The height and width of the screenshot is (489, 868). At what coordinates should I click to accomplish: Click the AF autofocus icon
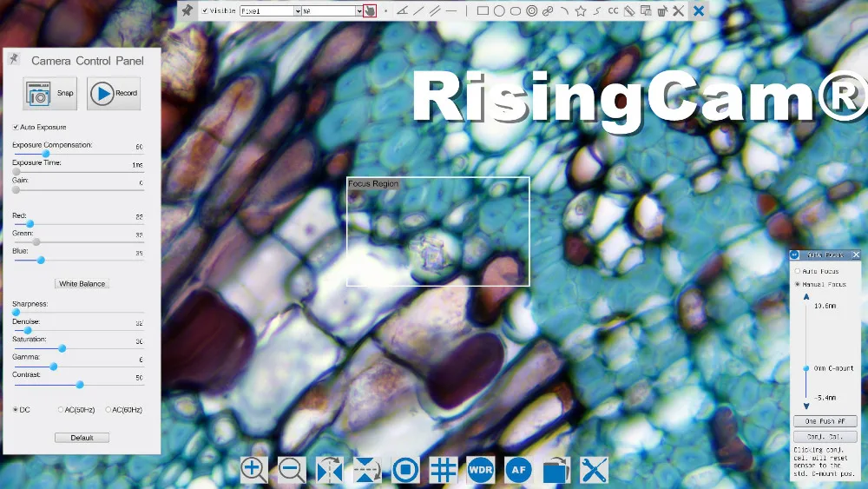(x=518, y=470)
